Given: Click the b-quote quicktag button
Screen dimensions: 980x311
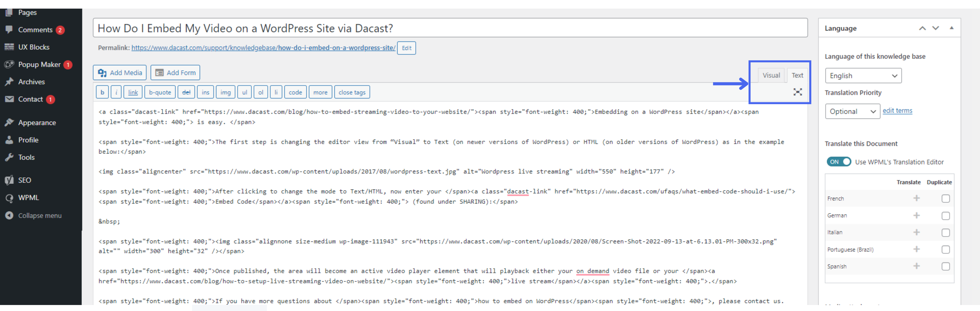Looking at the screenshot, I should coord(160,92).
